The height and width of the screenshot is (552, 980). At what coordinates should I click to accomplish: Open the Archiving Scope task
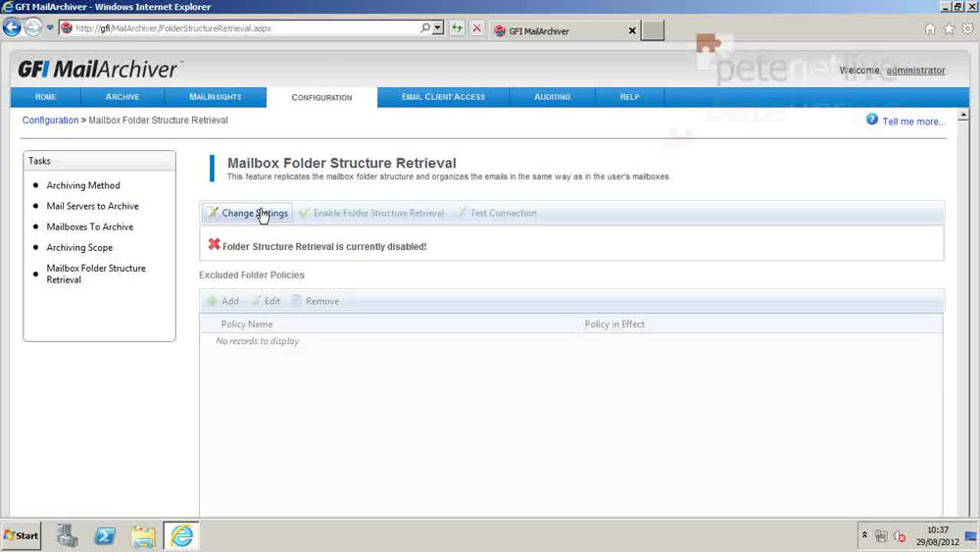[79, 247]
